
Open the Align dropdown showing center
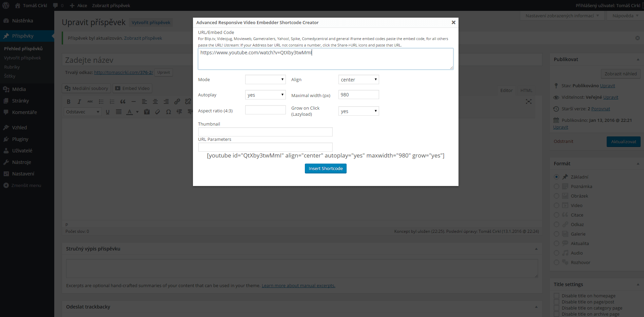point(359,79)
